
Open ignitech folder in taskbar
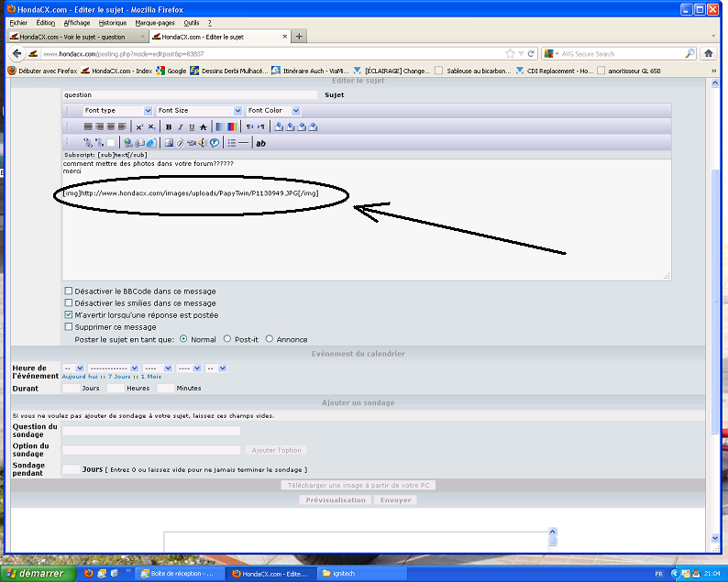coord(363,573)
